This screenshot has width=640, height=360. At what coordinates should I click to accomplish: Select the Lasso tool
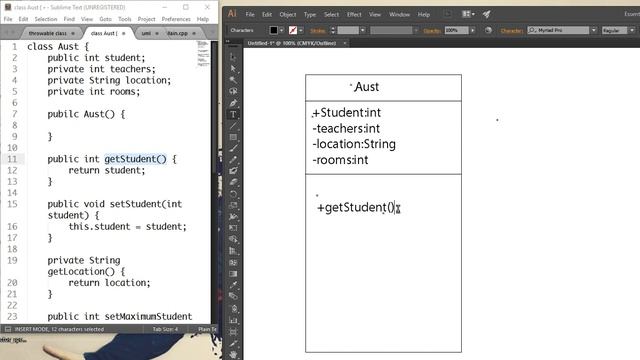coord(233,91)
